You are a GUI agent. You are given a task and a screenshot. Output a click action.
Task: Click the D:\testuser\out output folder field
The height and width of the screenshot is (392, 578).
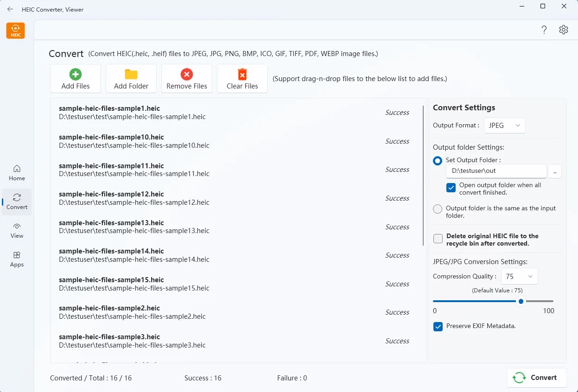pos(496,171)
